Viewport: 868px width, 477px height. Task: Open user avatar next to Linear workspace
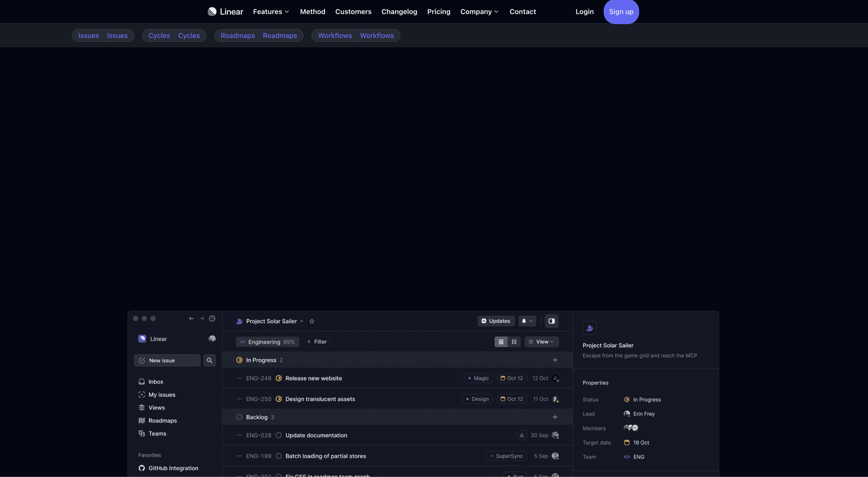[x=212, y=338]
